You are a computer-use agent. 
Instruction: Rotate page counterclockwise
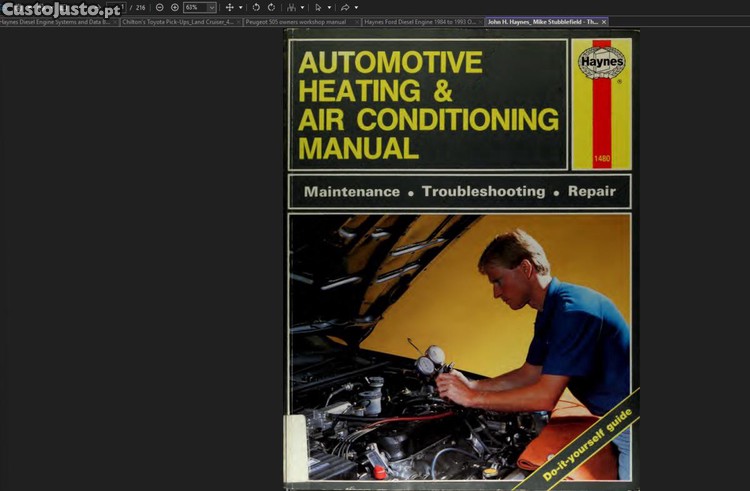(x=256, y=7)
